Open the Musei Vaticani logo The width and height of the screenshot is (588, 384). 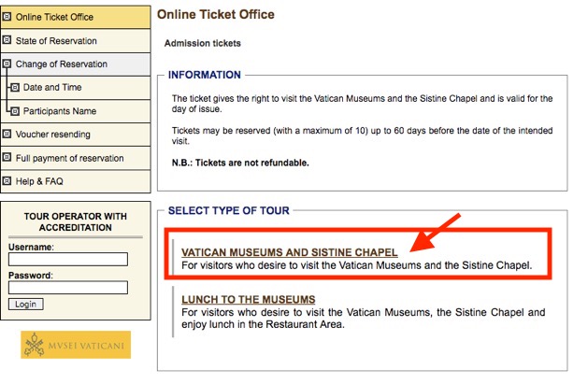pos(76,345)
